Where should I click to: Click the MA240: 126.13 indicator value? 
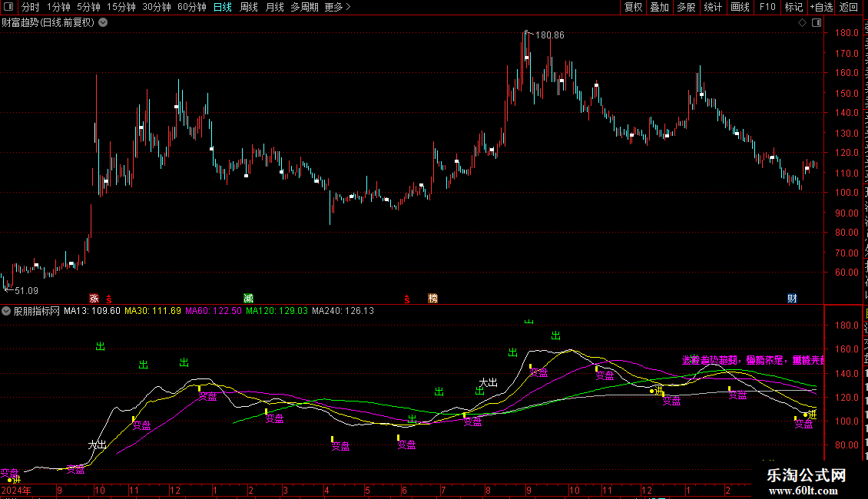[x=343, y=311]
